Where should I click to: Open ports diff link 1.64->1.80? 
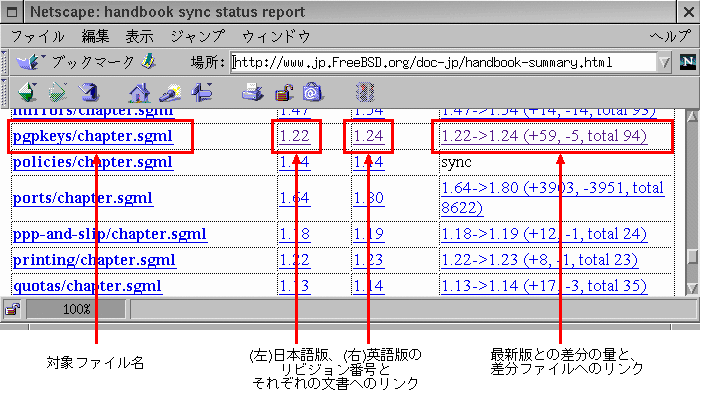tap(552, 198)
